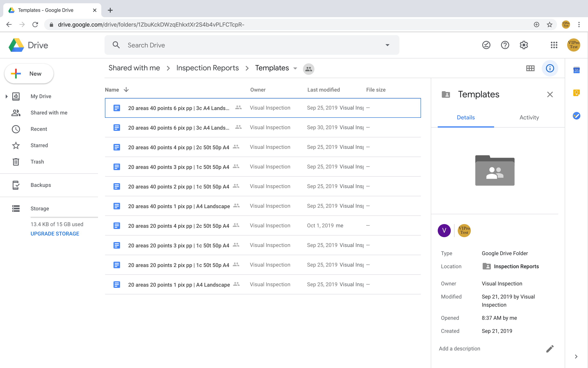Open the Settings gear icon

524,45
